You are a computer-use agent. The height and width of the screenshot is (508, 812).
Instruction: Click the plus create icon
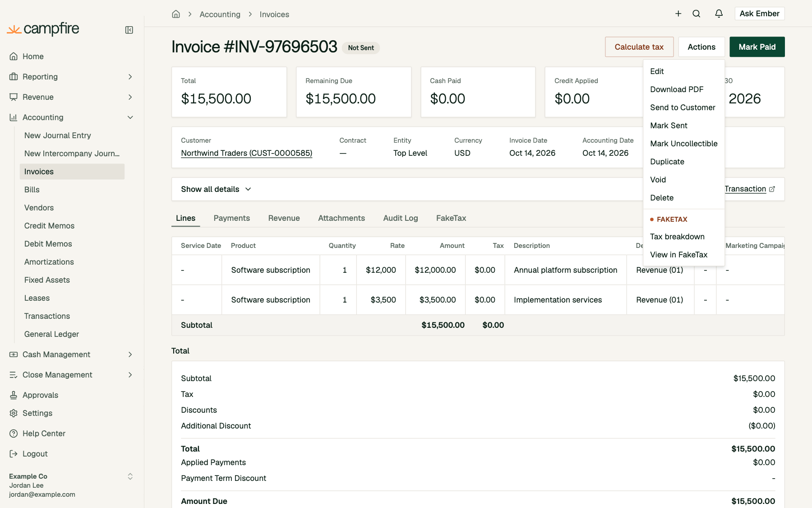pyautogui.click(x=678, y=14)
